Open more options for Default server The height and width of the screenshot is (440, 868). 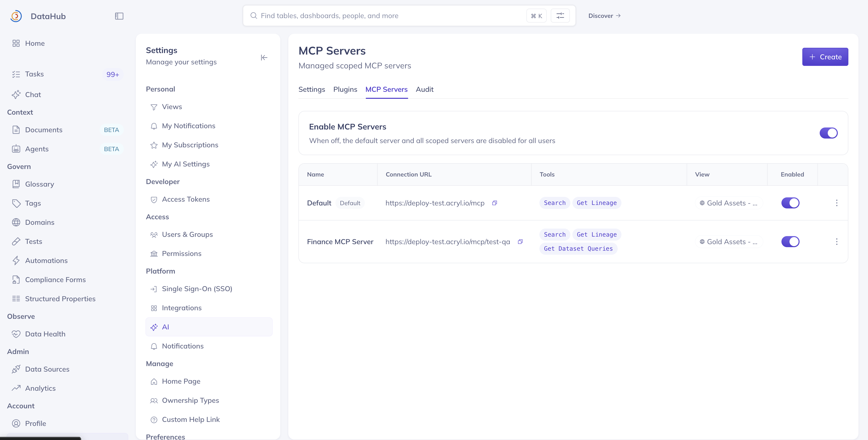point(837,203)
